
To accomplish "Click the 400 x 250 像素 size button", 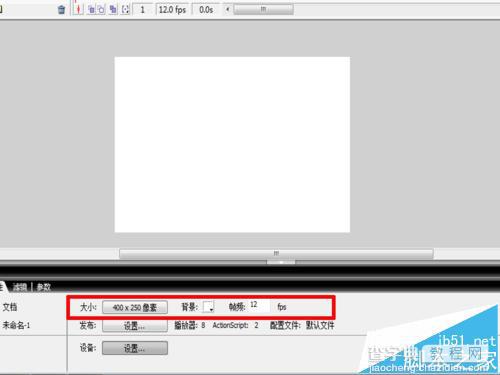I will tap(135, 307).
